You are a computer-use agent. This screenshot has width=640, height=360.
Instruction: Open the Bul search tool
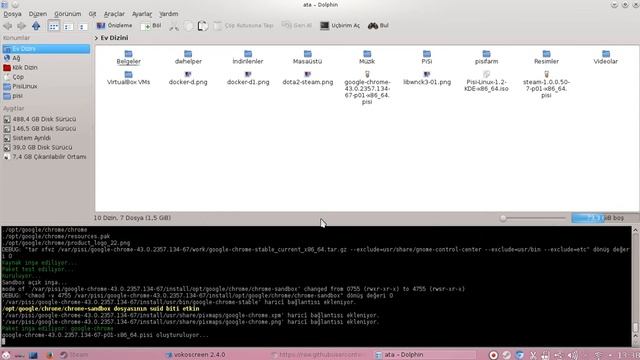(378, 25)
